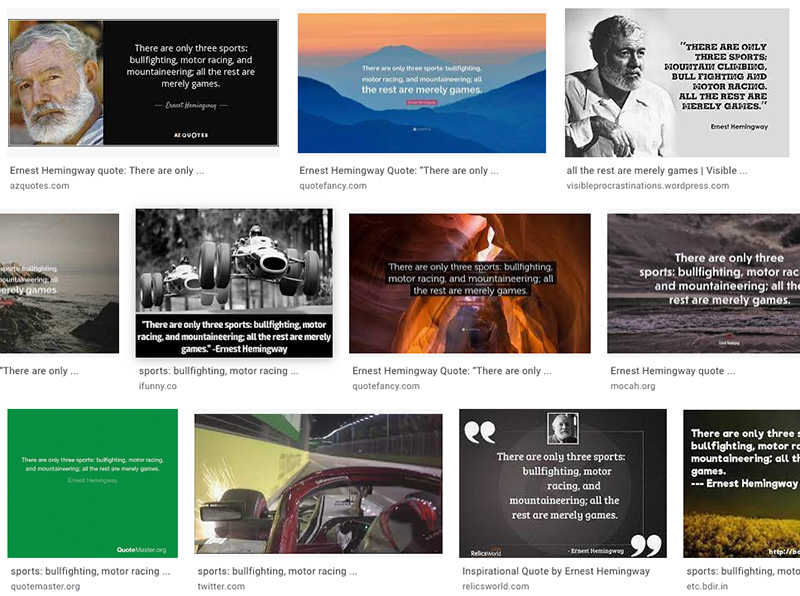Open the orange canyon quote thumbnail
The width and height of the screenshot is (800, 596).
coord(469,283)
